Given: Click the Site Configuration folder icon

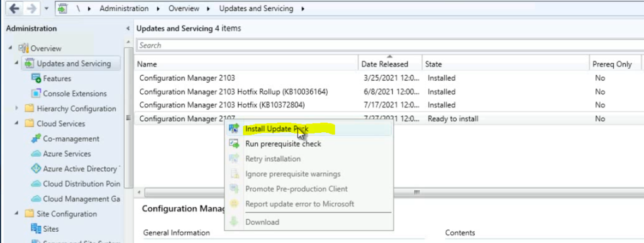Looking at the screenshot, I should pyautogui.click(x=29, y=214).
